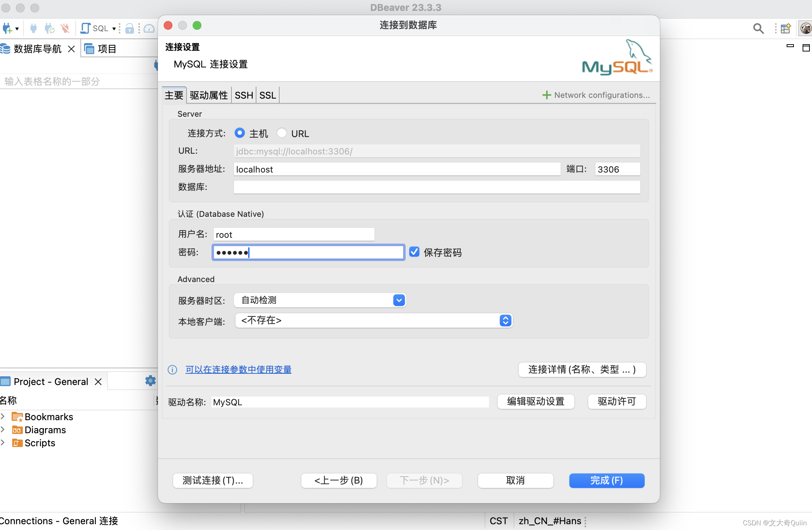Click the Reconnect plug icon

click(x=50, y=28)
